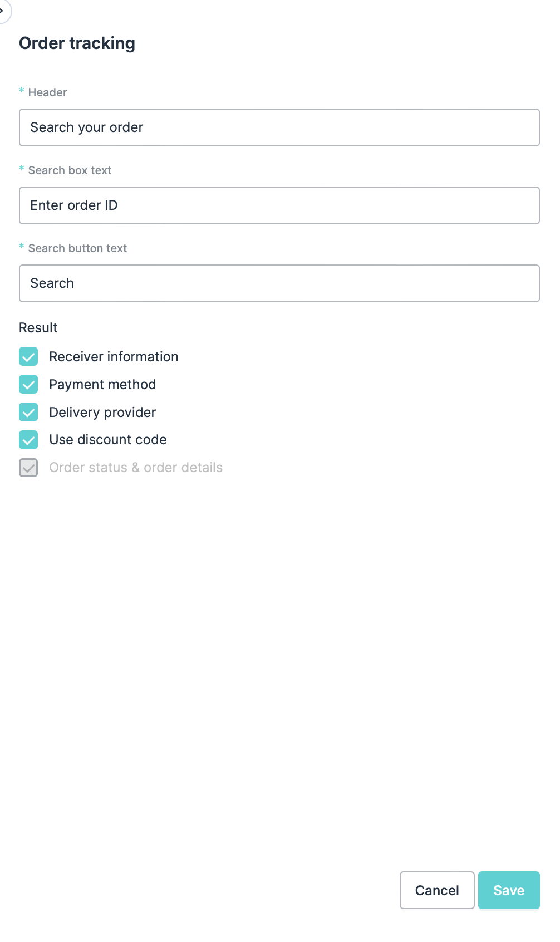The width and height of the screenshot is (560, 942).
Task: Click the Order status & order details label
Action: pyautogui.click(x=136, y=468)
